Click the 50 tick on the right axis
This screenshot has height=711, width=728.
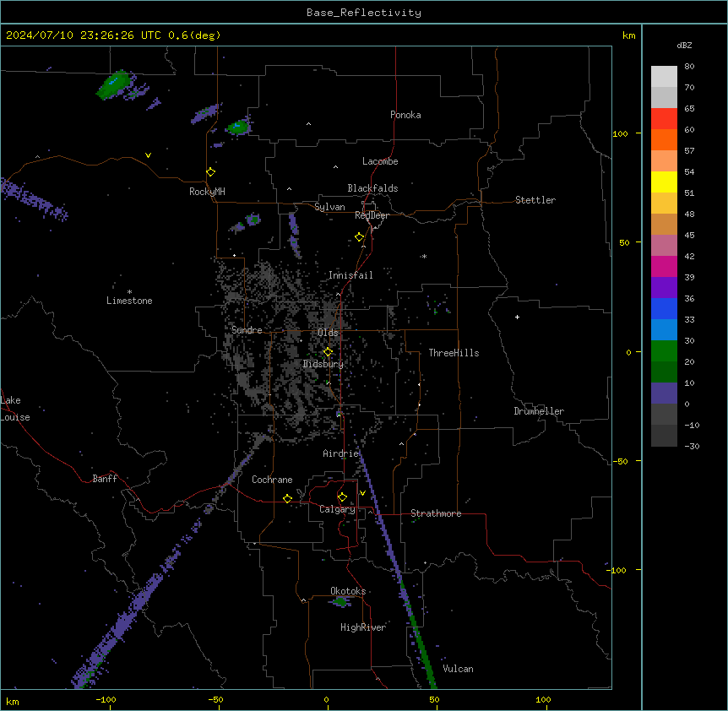[624, 242]
